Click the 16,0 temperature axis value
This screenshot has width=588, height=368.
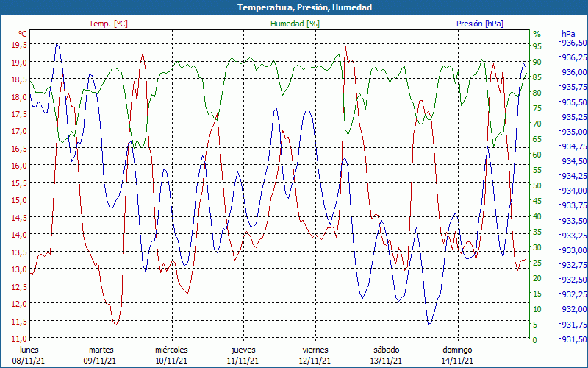point(20,166)
